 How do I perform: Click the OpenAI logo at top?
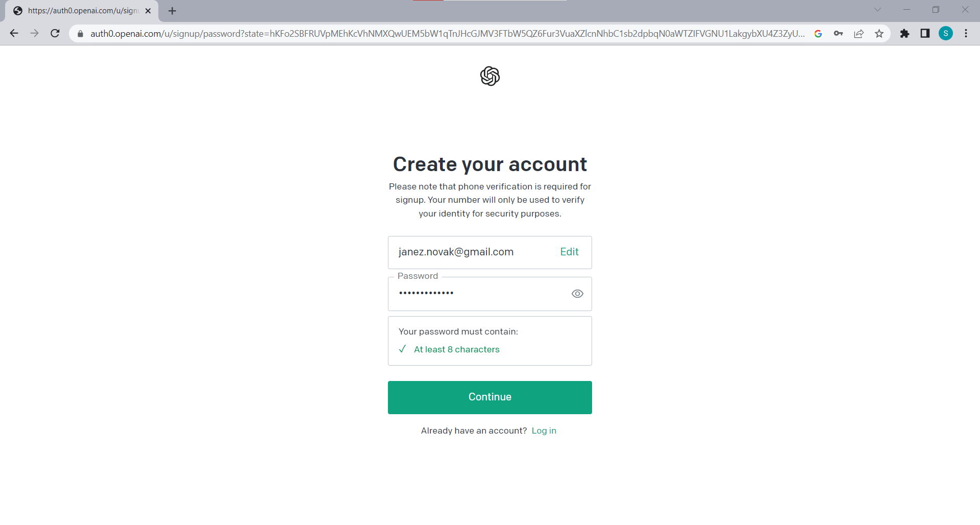(x=490, y=76)
